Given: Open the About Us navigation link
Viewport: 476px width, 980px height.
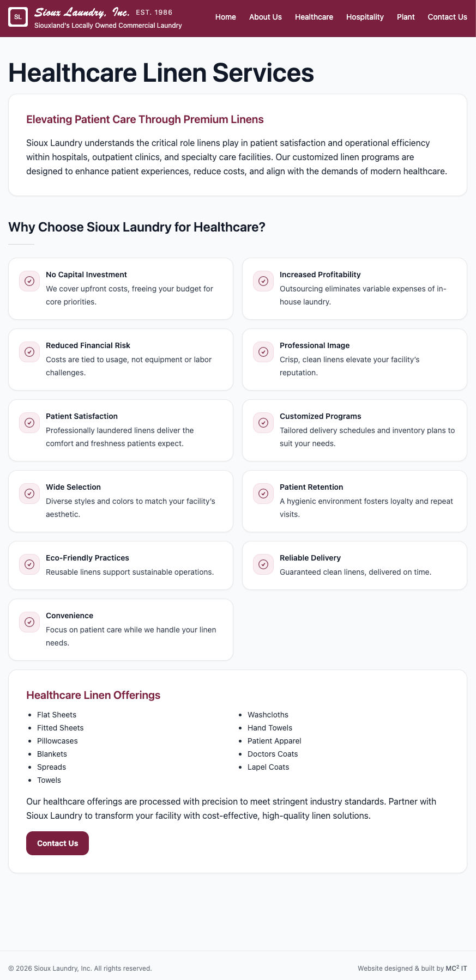Looking at the screenshot, I should [x=265, y=17].
